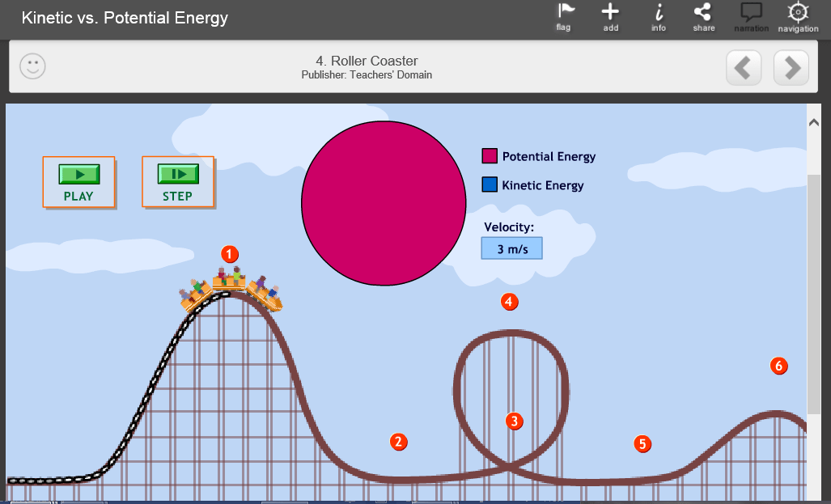Click the share icon
The height and width of the screenshot is (504, 831).
(x=702, y=12)
